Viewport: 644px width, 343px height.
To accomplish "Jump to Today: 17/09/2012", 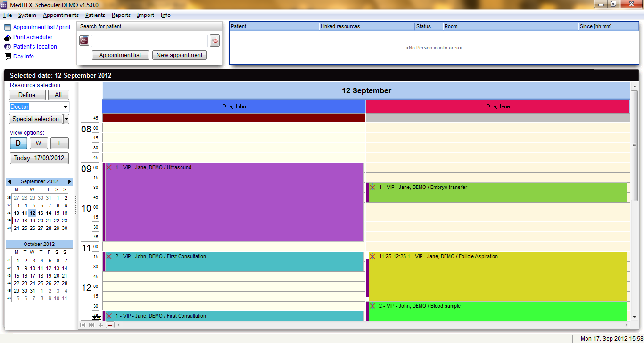I will 39,158.
